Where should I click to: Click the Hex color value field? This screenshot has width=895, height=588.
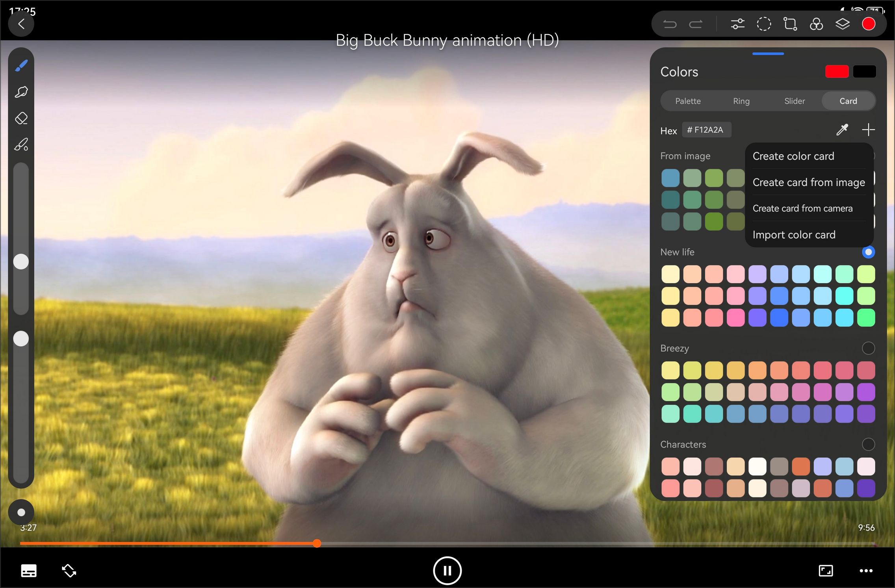coord(706,130)
